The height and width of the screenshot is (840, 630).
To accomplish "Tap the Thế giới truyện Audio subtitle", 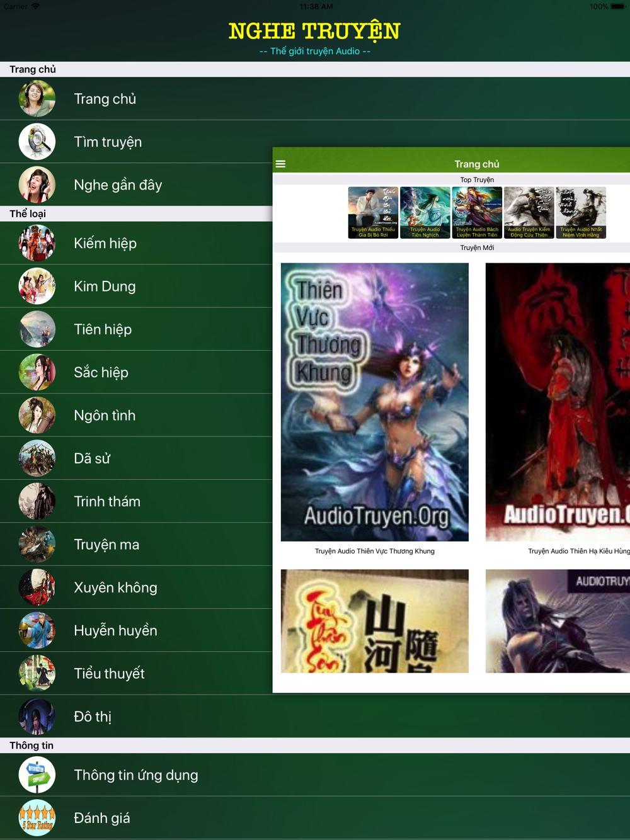I will (x=315, y=51).
